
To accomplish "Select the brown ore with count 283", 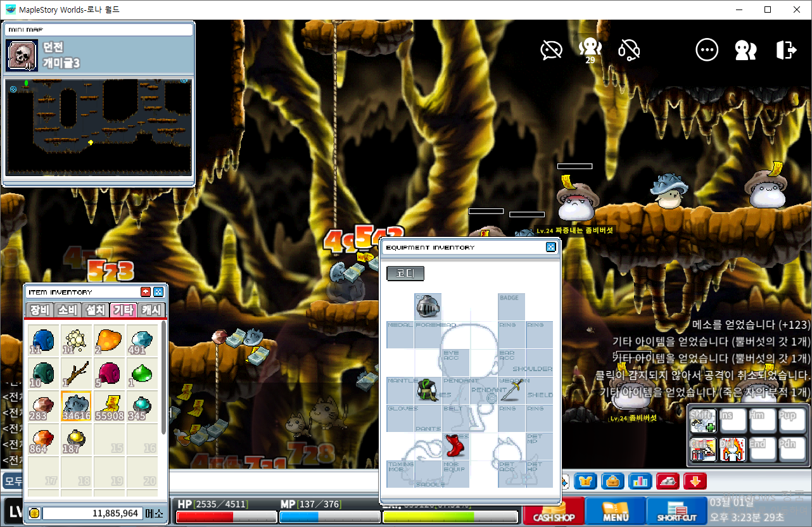I will tap(44, 406).
